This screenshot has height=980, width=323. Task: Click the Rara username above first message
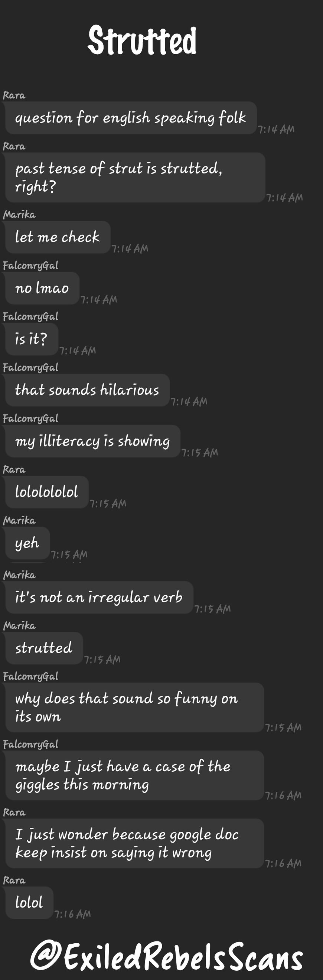point(14,95)
